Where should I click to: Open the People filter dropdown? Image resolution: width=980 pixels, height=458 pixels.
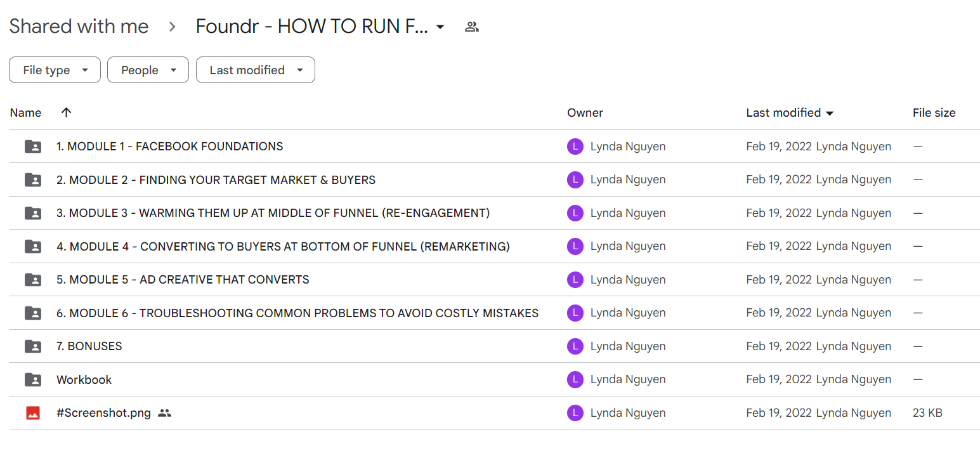(148, 70)
